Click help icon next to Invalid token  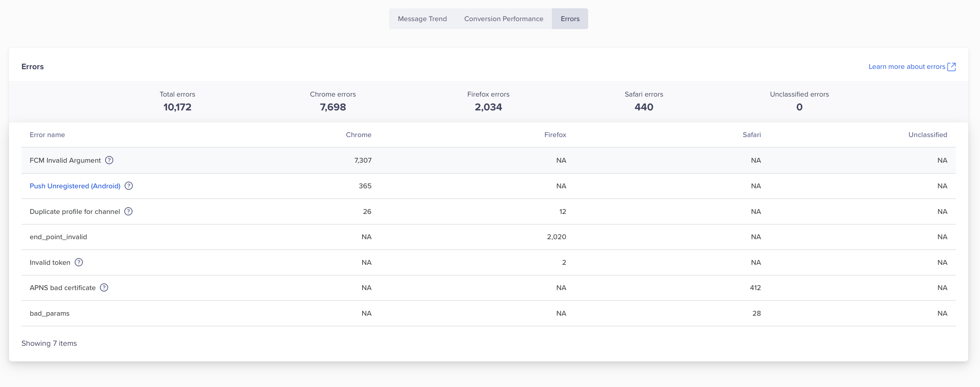click(x=79, y=262)
